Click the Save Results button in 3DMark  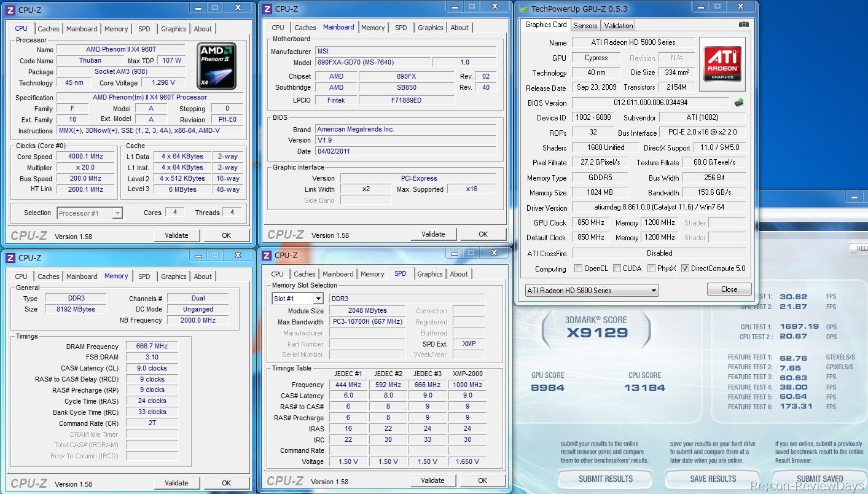pyautogui.click(x=713, y=479)
